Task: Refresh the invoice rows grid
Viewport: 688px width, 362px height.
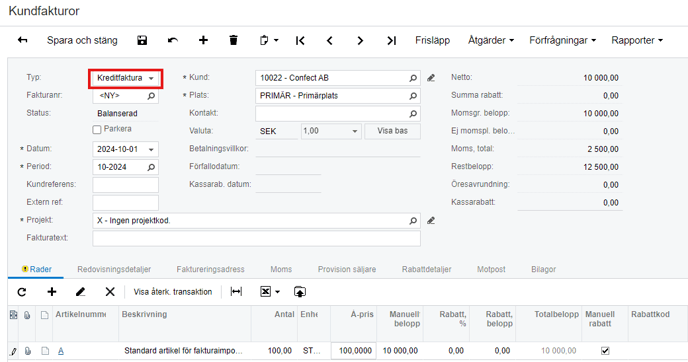Action: pos(22,292)
